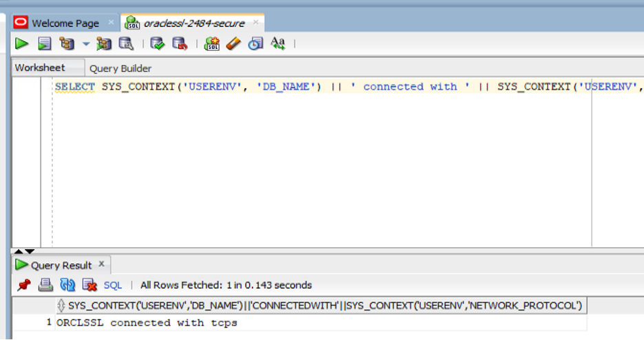This screenshot has width=644, height=340.
Task: Open the Explain Plan dropdown arrow
Action: click(86, 44)
